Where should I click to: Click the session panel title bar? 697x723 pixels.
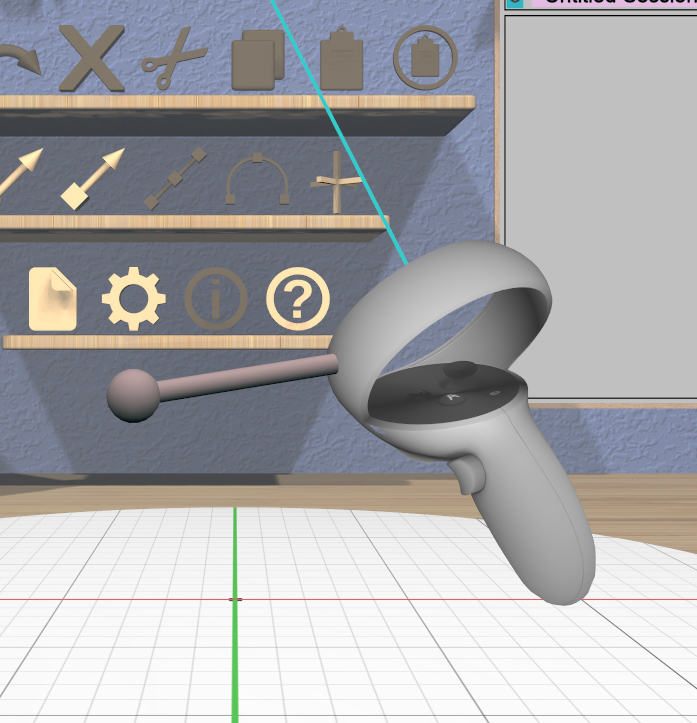[x=610, y=4]
